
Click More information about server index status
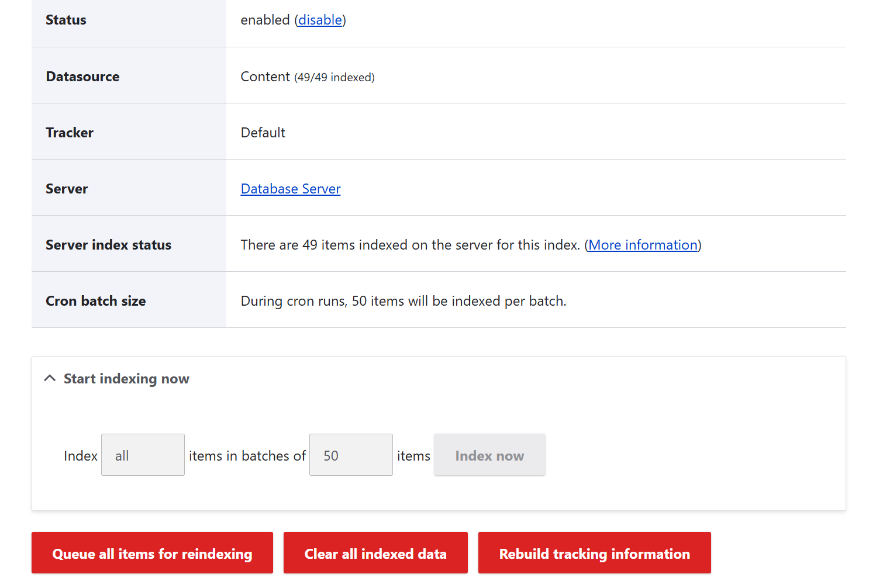(642, 245)
